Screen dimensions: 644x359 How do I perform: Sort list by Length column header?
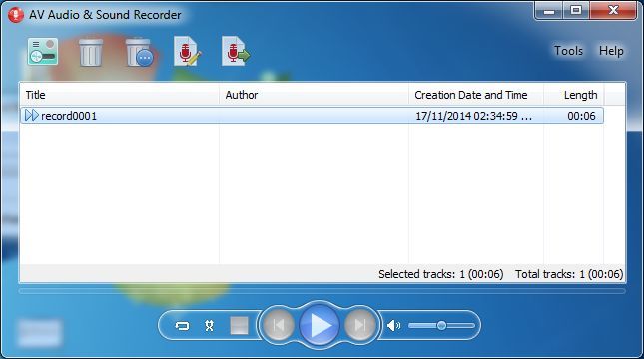pos(573,95)
